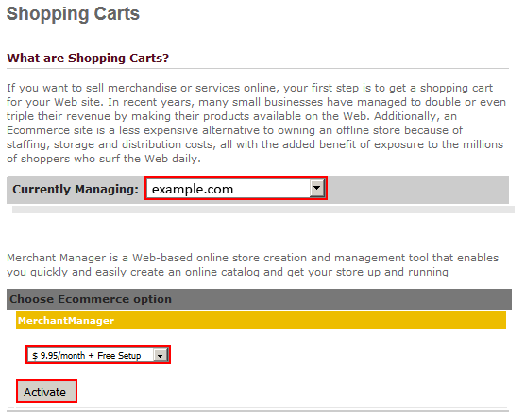Open the example.com domain dropdown
Image resolution: width=525 pixels, height=420 pixels.
[236, 189]
